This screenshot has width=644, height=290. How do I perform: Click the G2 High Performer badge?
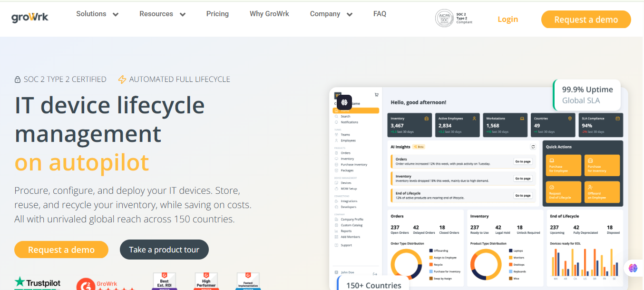(206, 281)
